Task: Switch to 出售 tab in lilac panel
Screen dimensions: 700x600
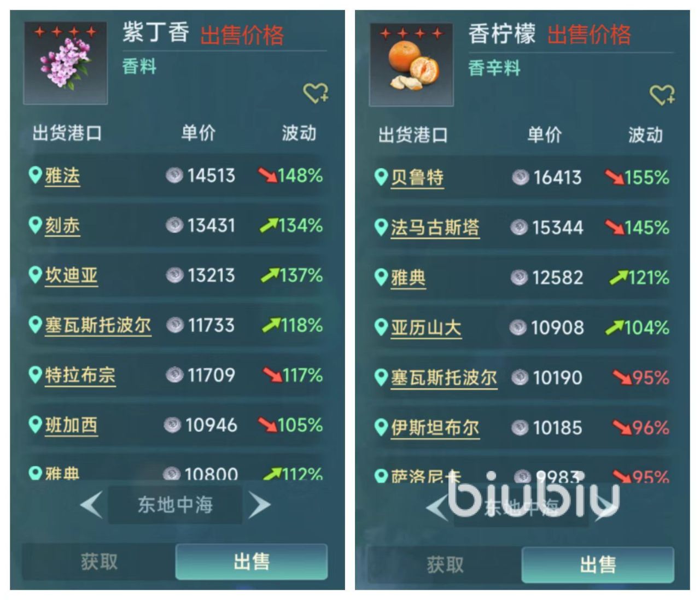Action: click(x=252, y=561)
